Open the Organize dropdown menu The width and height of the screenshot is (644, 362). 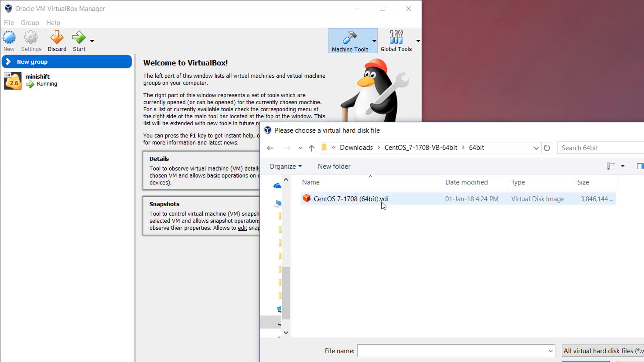pyautogui.click(x=285, y=166)
